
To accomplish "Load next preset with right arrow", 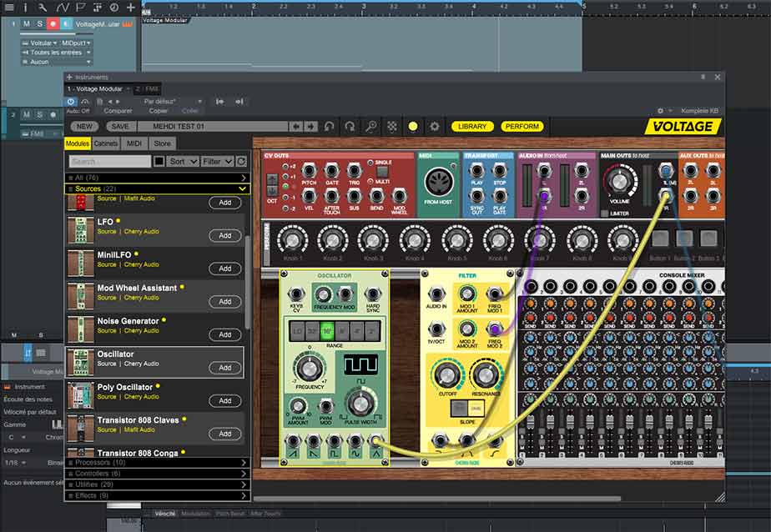I will [310, 126].
